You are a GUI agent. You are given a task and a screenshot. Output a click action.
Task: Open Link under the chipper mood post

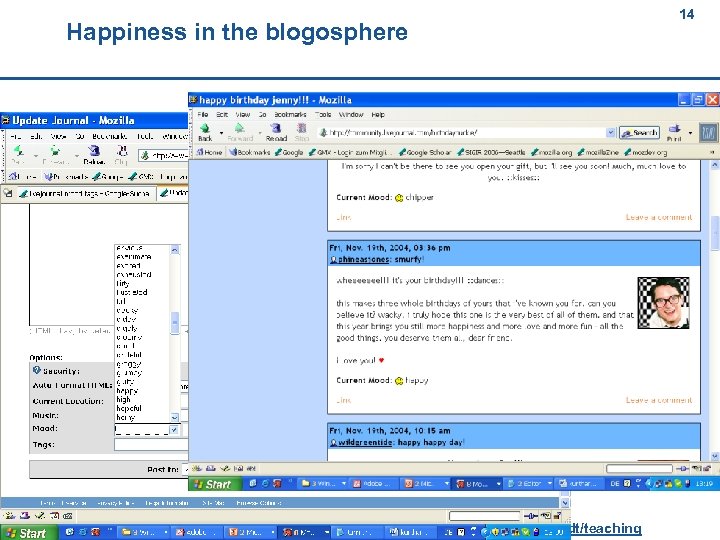point(343,217)
